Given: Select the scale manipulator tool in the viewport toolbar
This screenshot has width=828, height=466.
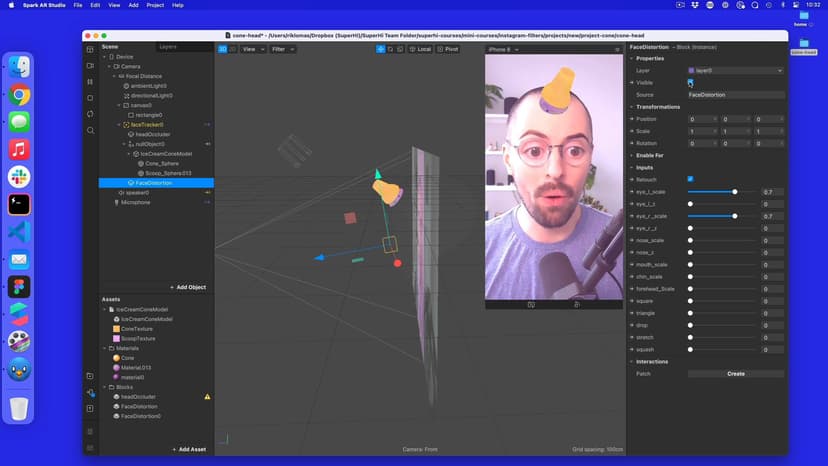Looking at the screenshot, I should pos(400,49).
